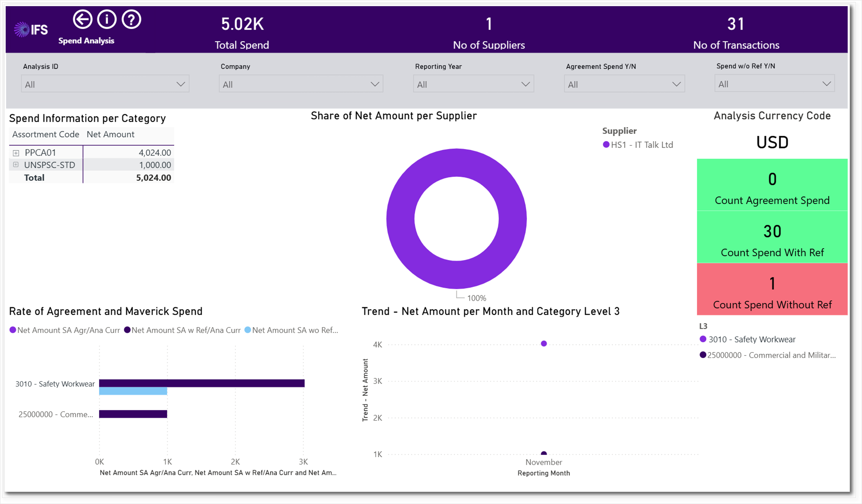Click the 100% donut data label
Viewport: 862px width, 504px height.
(477, 298)
